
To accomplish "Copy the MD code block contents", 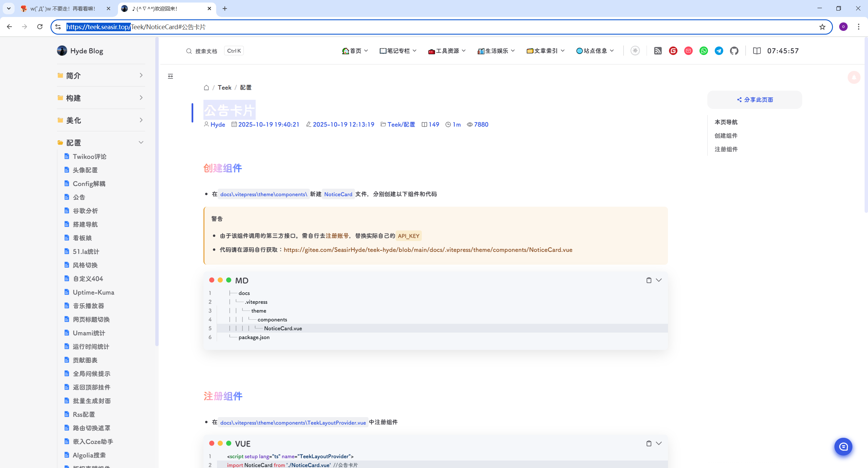I will 649,280.
